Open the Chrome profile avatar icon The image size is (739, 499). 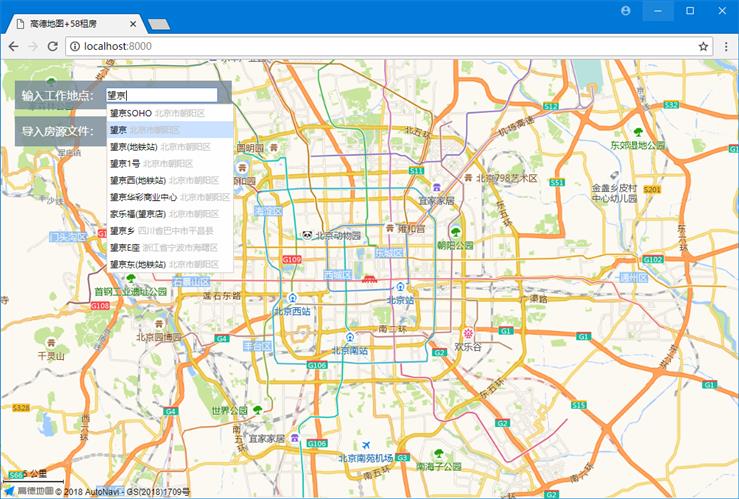(x=625, y=10)
